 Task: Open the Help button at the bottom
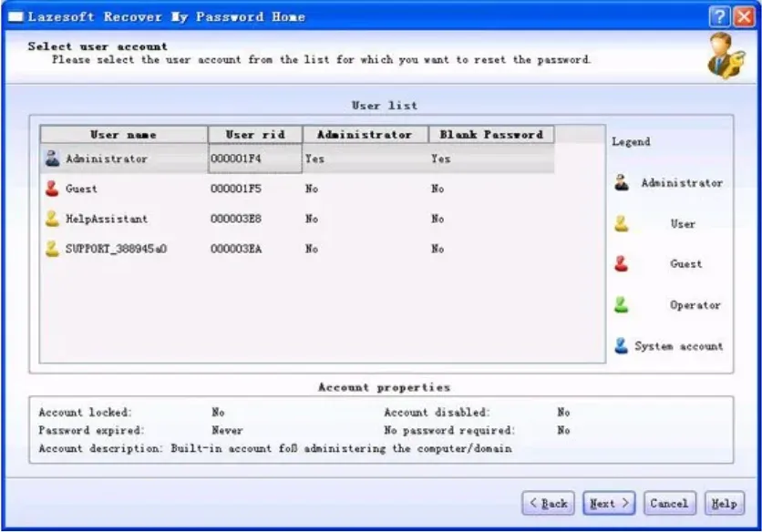725,504
